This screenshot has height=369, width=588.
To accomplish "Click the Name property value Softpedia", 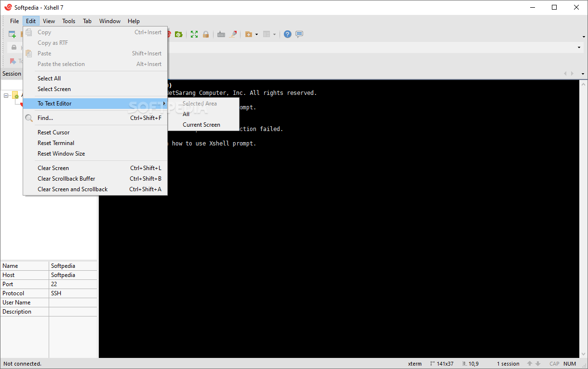I will [x=63, y=266].
